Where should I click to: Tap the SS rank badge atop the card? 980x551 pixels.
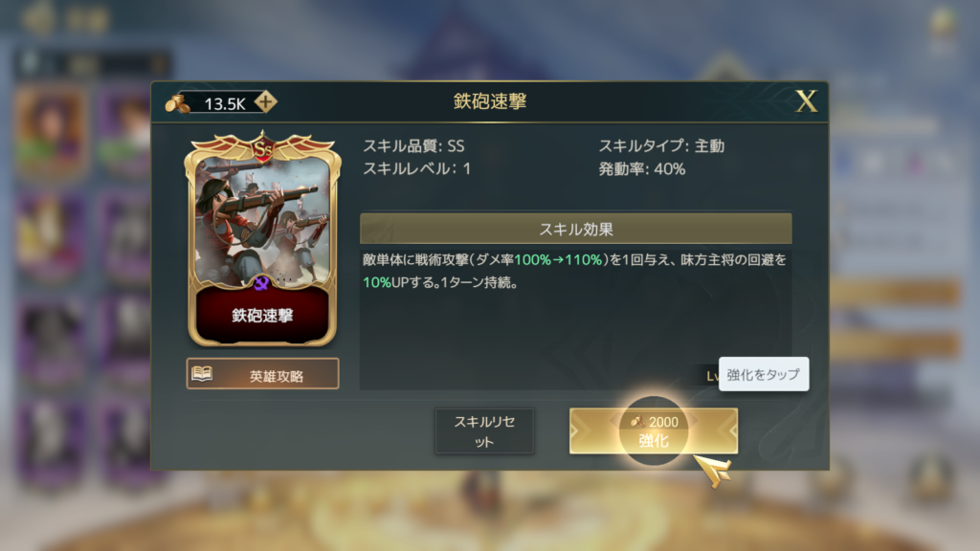(262, 148)
